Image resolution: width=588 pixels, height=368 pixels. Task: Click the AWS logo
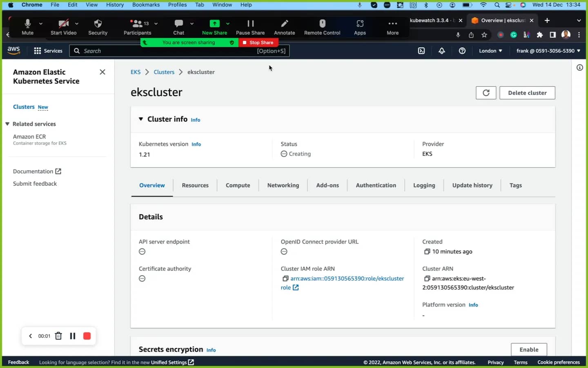[x=13, y=50]
